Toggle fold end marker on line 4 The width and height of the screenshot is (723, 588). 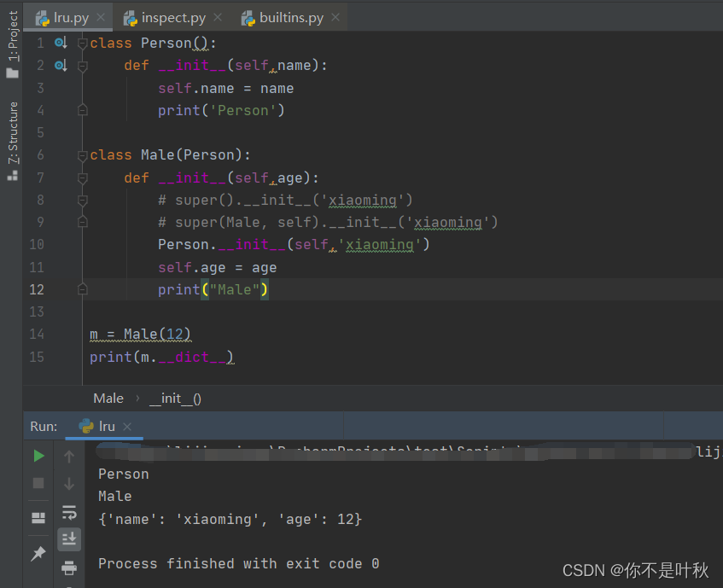click(83, 110)
